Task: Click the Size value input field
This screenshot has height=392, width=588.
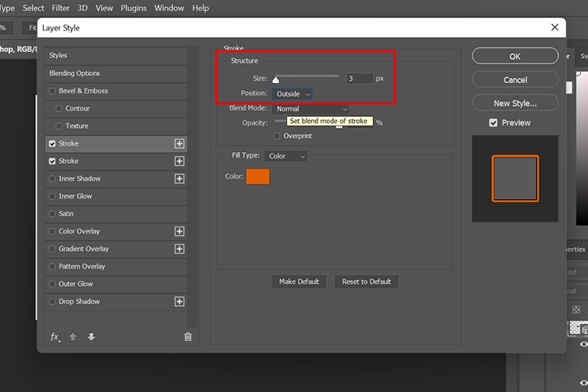Action: tap(360, 78)
